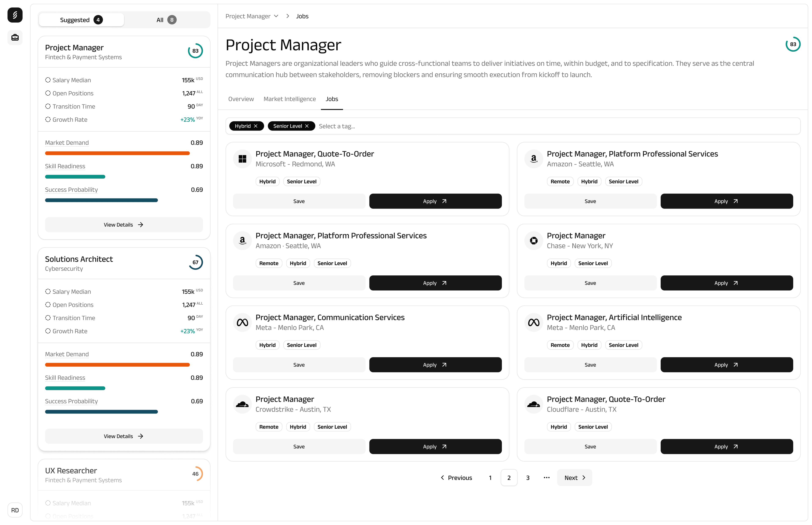Click the RD avatar in the bottom left corner
The height and width of the screenshot is (525, 812).
(15, 510)
